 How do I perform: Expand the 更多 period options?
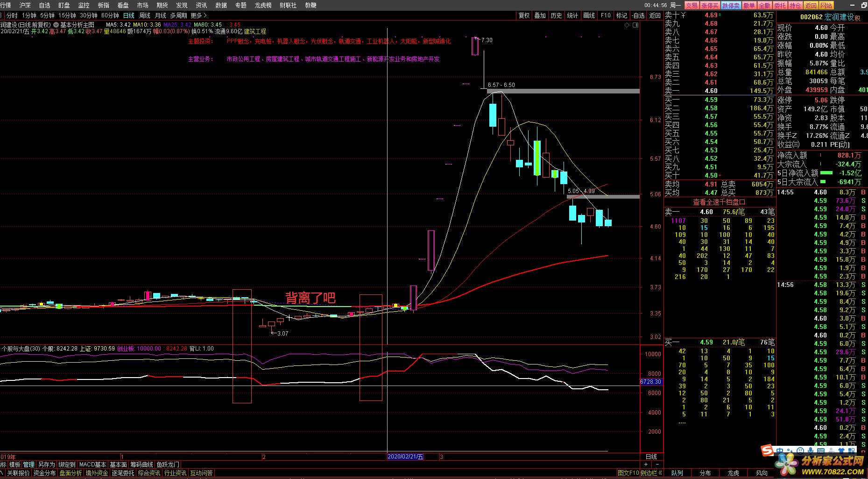[x=198, y=15]
